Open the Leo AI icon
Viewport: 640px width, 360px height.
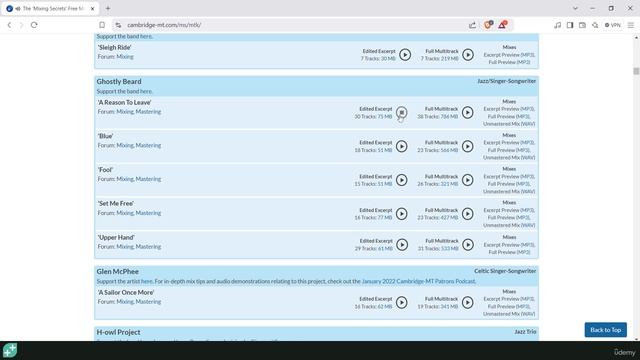pos(595,25)
